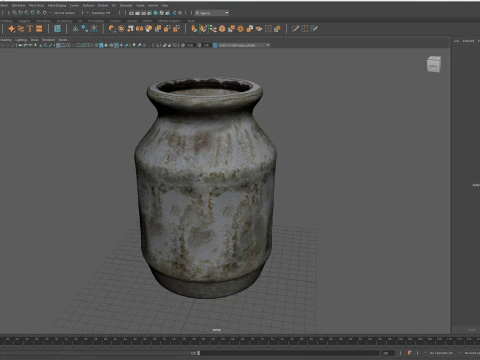The width and height of the screenshot is (480, 360).
Task: Click the orange crescent icon after the second shelf divider
Action: pos(112,29)
